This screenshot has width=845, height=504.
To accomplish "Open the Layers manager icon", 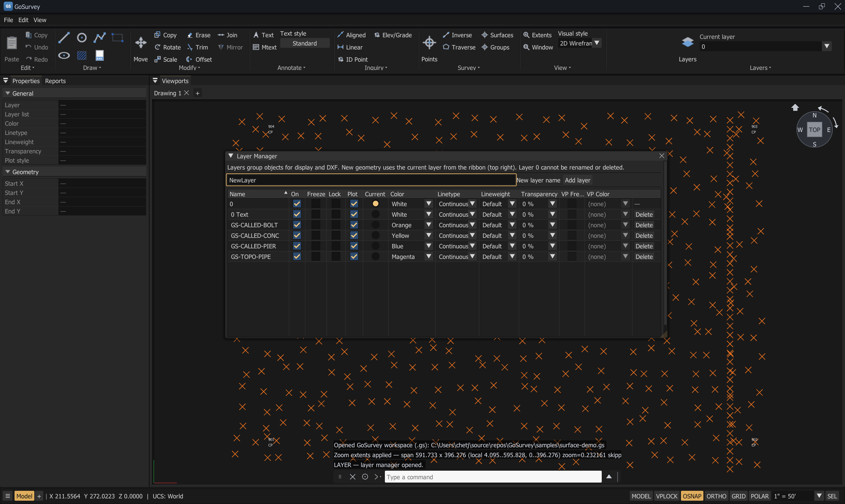I will 687,42.
